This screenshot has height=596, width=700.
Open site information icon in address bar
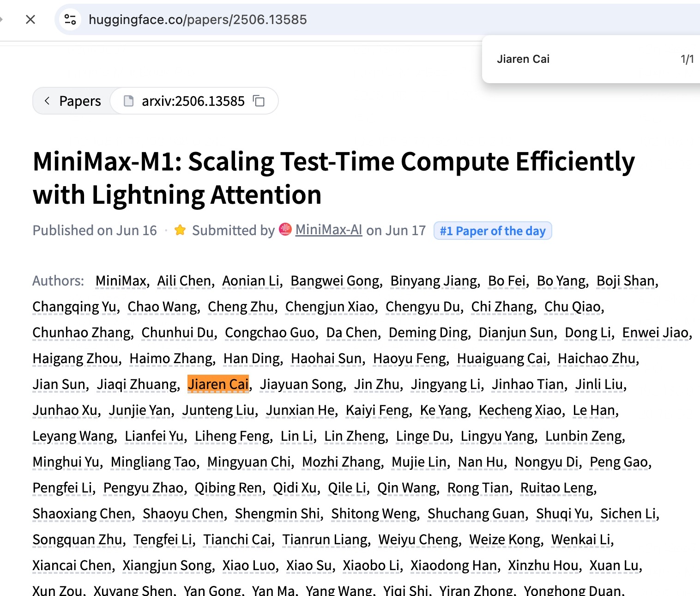point(70,19)
